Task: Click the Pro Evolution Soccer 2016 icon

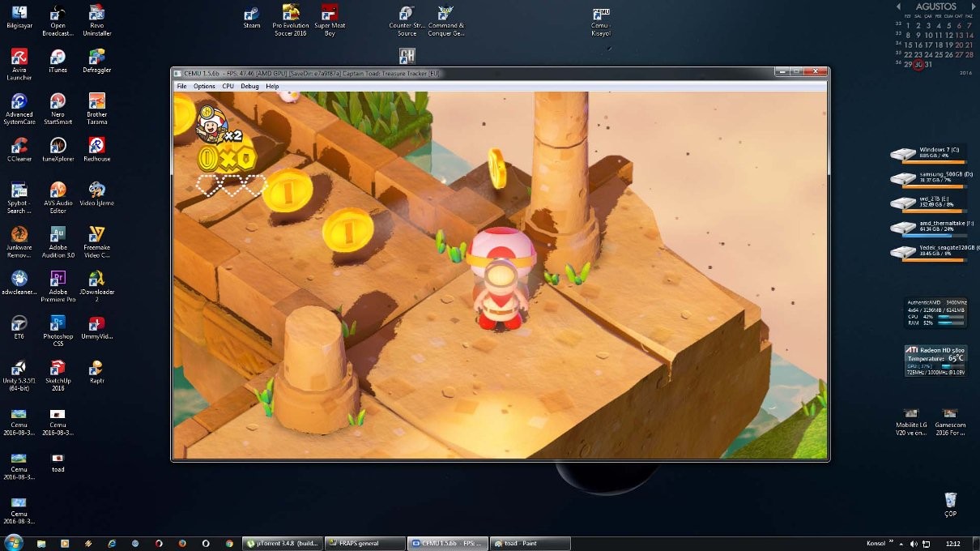Action: (x=291, y=20)
